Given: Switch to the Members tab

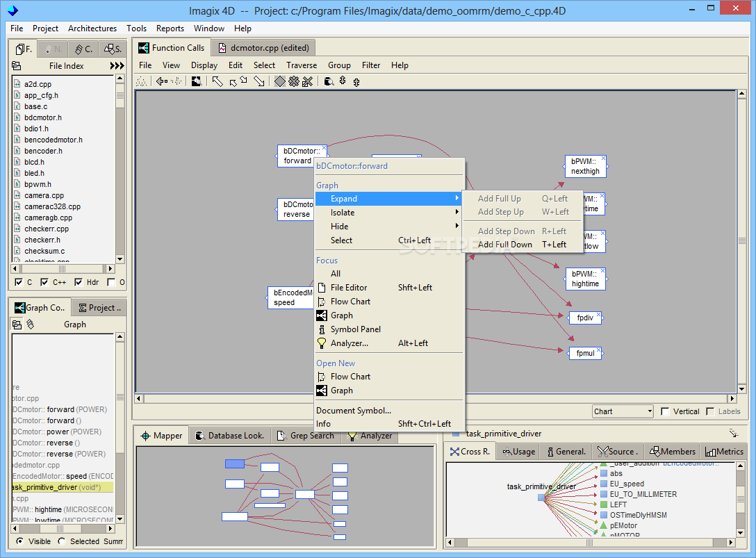Looking at the screenshot, I should click(673, 452).
